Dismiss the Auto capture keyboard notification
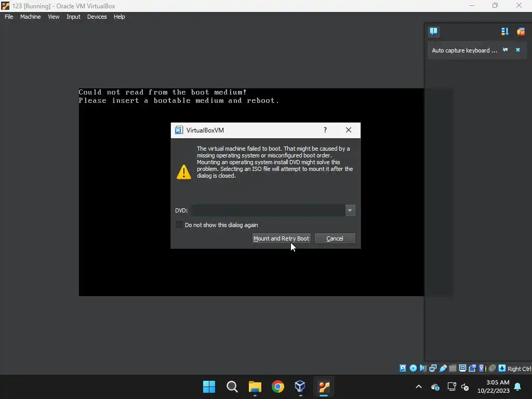 518,50
